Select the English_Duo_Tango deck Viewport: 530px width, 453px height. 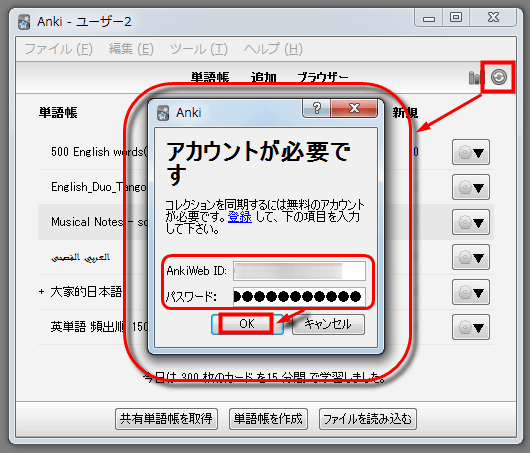[99, 187]
